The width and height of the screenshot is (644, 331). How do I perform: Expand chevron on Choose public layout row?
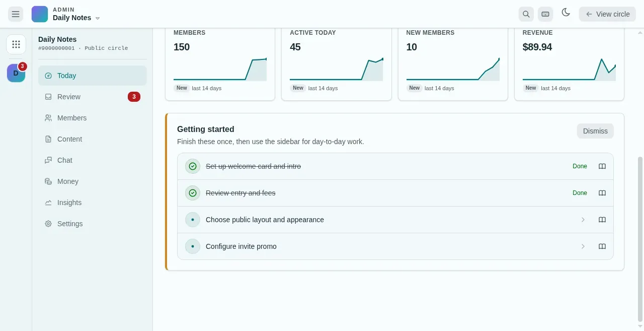[583, 220]
